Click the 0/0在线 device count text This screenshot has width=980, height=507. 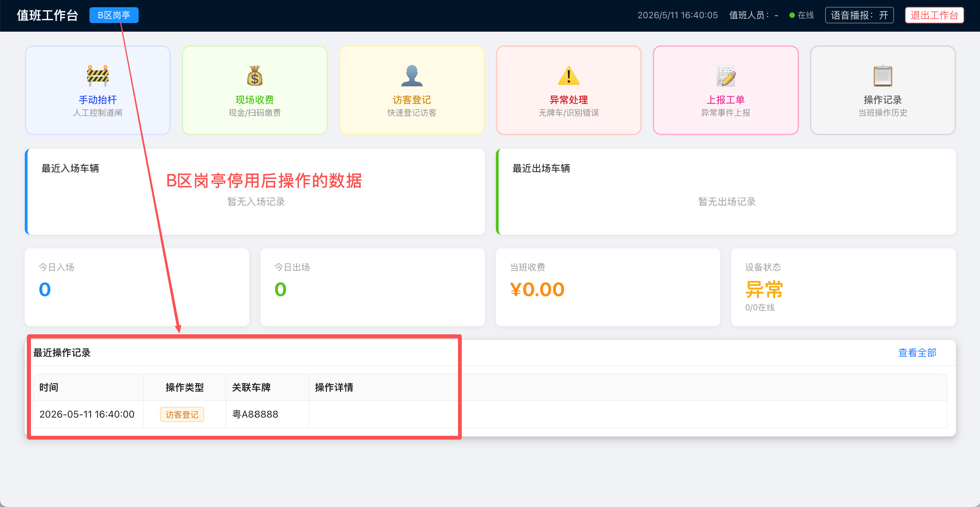pyautogui.click(x=759, y=307)
